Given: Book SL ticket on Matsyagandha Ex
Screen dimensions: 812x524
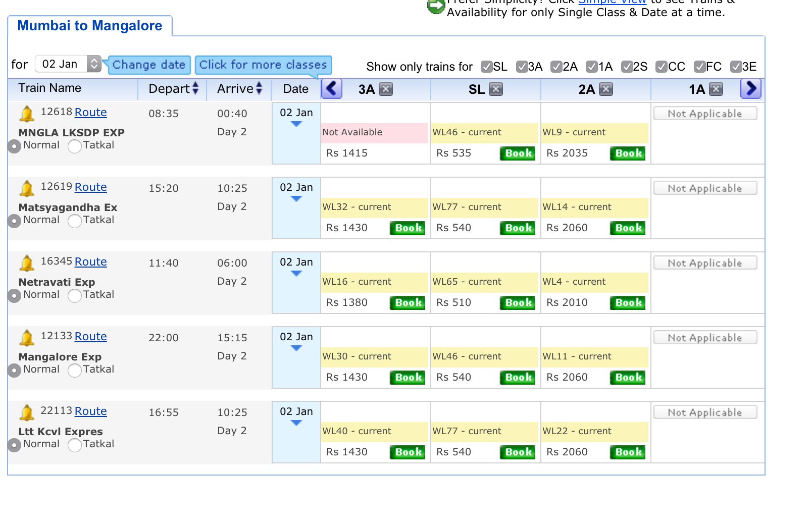Looking at the screenshot, I should coord(518,228).
